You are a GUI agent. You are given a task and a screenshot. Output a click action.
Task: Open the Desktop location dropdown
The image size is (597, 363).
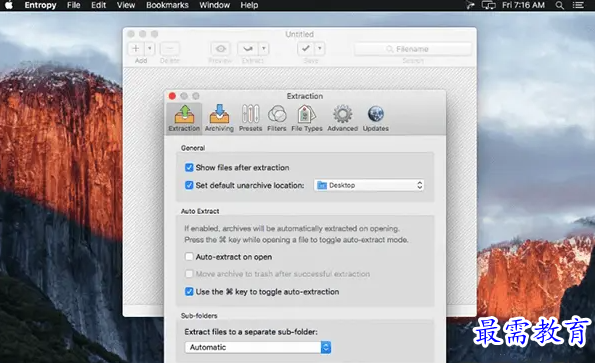click(369, 185)
